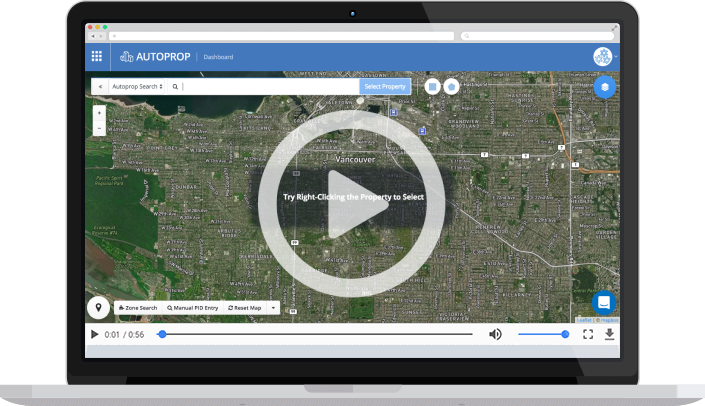Image resolution: width=705 pixels, height=406 pixels.
Task: Mute the video speaker icon
Action: click(495, 334)
